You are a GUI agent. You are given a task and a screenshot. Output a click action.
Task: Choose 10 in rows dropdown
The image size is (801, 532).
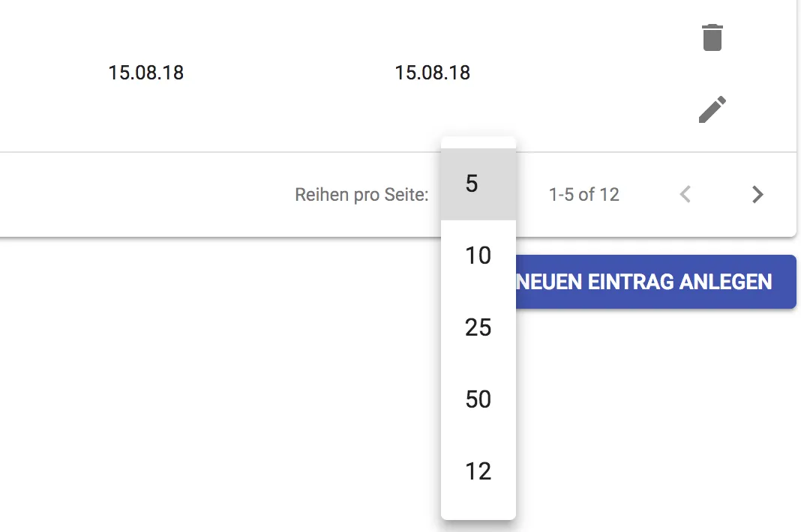pos(478,256)
